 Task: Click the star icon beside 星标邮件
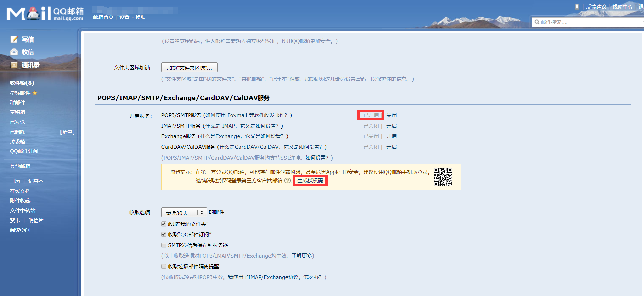click(x=35, y=93)
